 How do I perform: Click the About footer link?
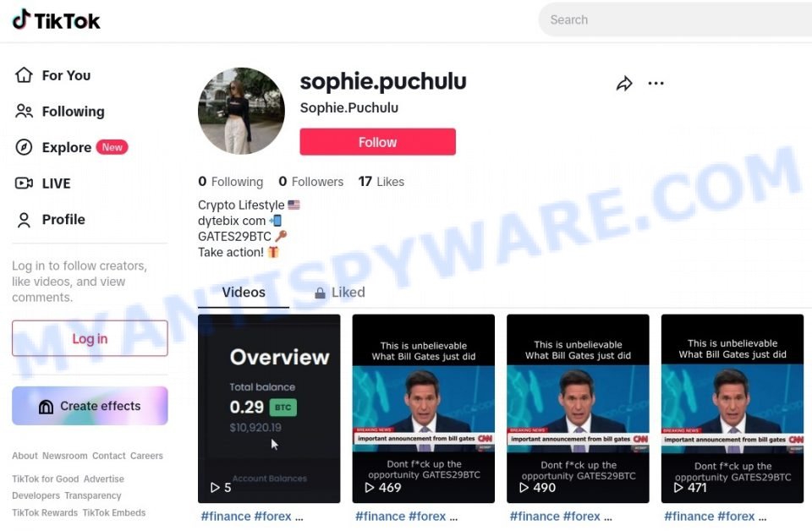tap(25, 456)
